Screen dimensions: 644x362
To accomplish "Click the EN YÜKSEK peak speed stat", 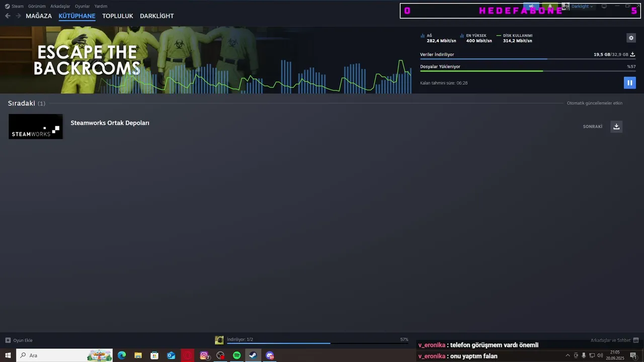I will click(476, 38).
